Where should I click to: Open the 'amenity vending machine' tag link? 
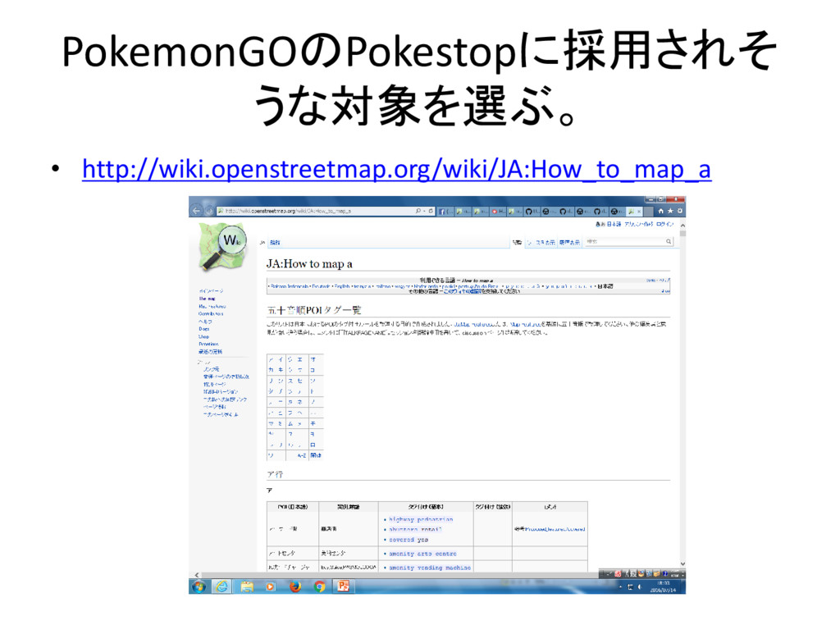coord(430,568)
